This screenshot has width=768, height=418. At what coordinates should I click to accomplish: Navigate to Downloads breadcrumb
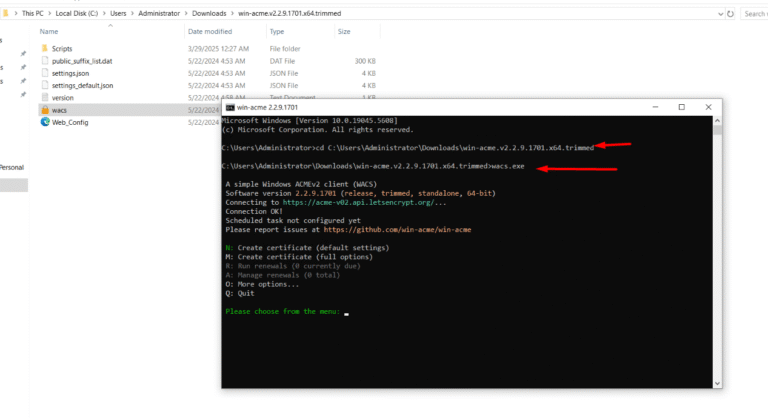[x=209, y=13]
